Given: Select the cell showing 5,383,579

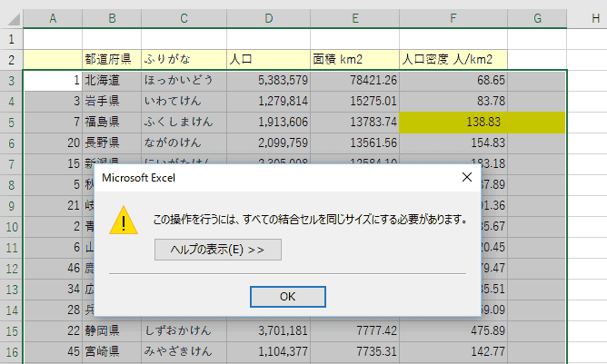Looking at the screenshot, I should click(x=269, y=81).
